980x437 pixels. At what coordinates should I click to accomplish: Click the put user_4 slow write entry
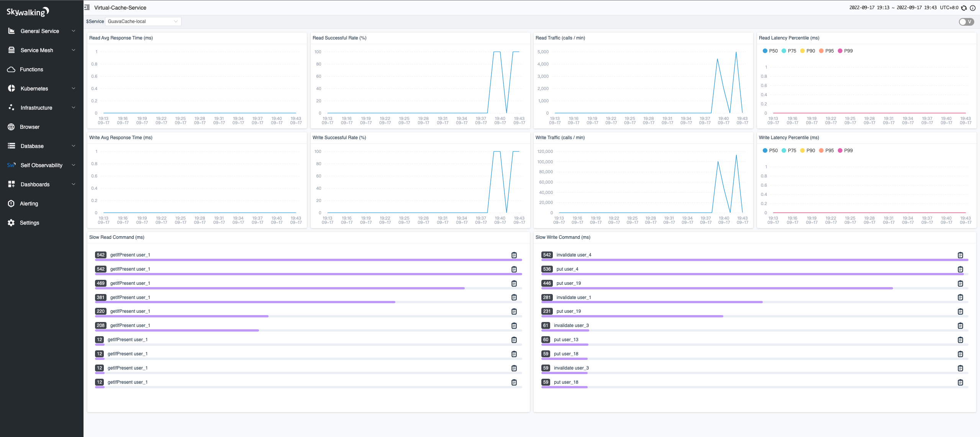click(567, 269)
